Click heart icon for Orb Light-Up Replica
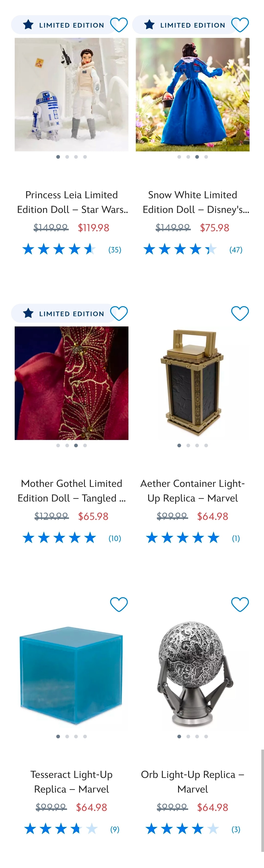The width and height of the screenshot is (264, 868). point(240,605)
